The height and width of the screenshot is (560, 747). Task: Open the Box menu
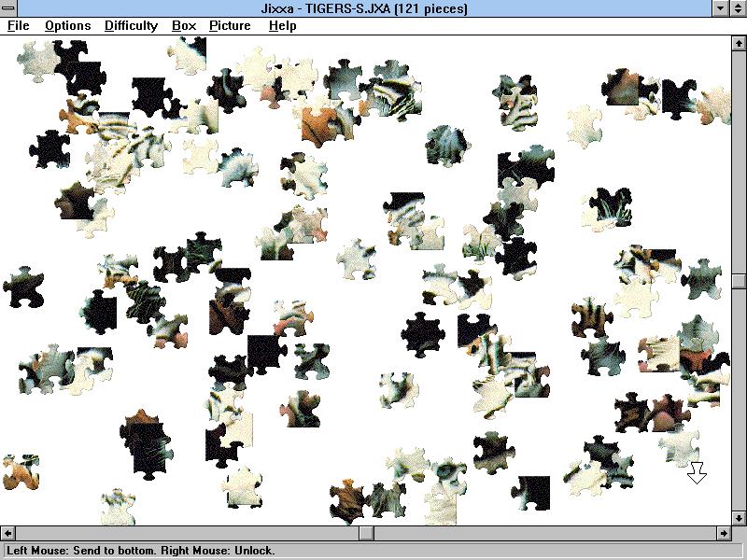(184, 26)
